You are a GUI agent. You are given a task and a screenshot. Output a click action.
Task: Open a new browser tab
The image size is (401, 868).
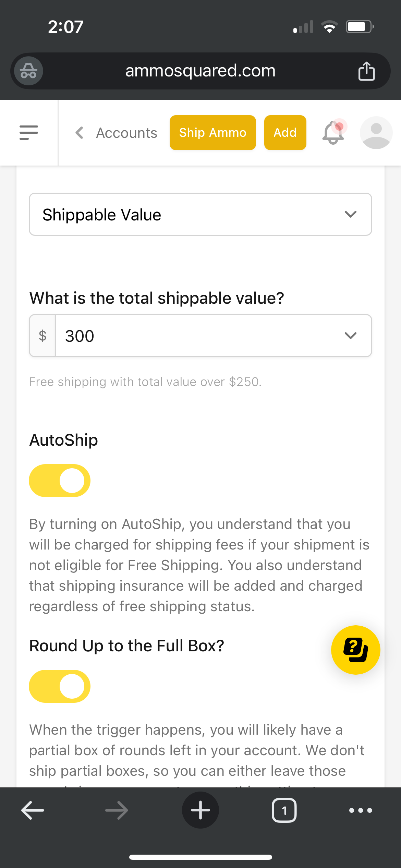coord(200,810)
